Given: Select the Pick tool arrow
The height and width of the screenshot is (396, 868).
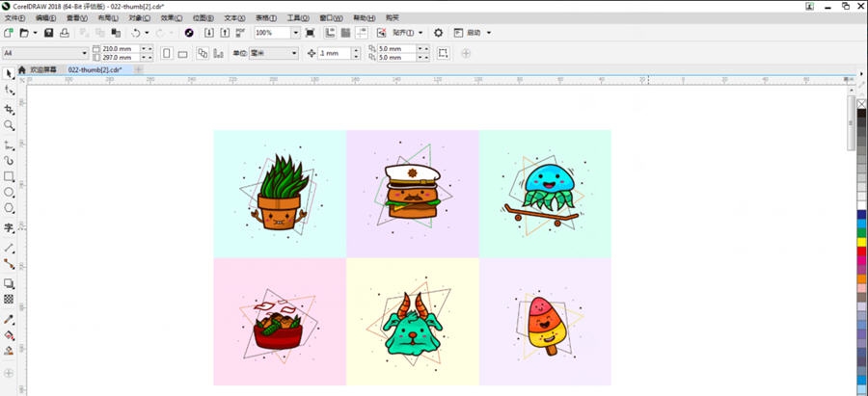Looking at the screenshot, I should tap(9, 73).
